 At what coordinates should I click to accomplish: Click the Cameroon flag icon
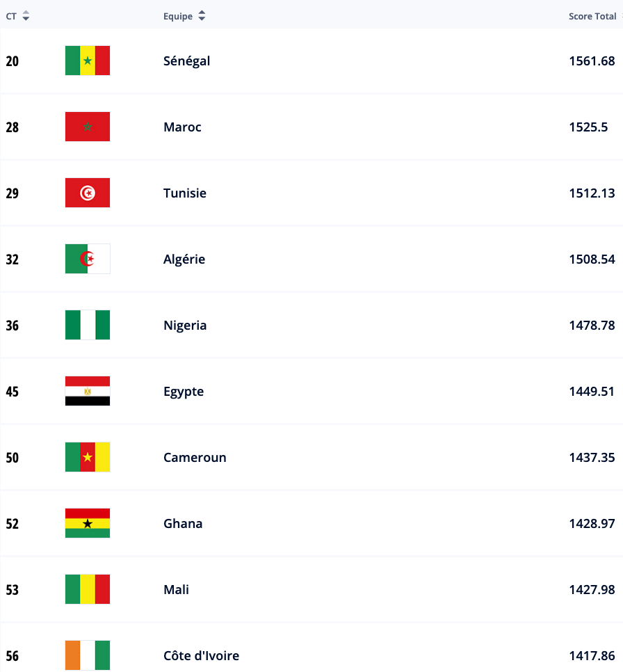point(88,457)
